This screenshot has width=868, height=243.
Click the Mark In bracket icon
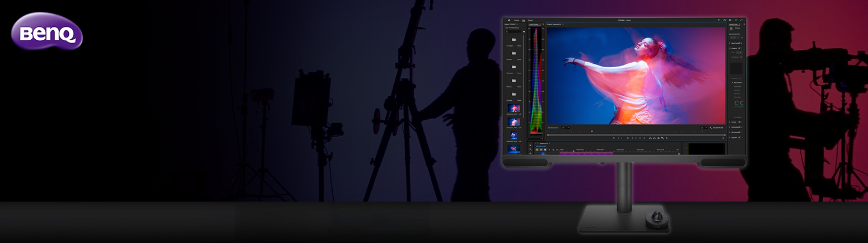(x=618, y=138)
